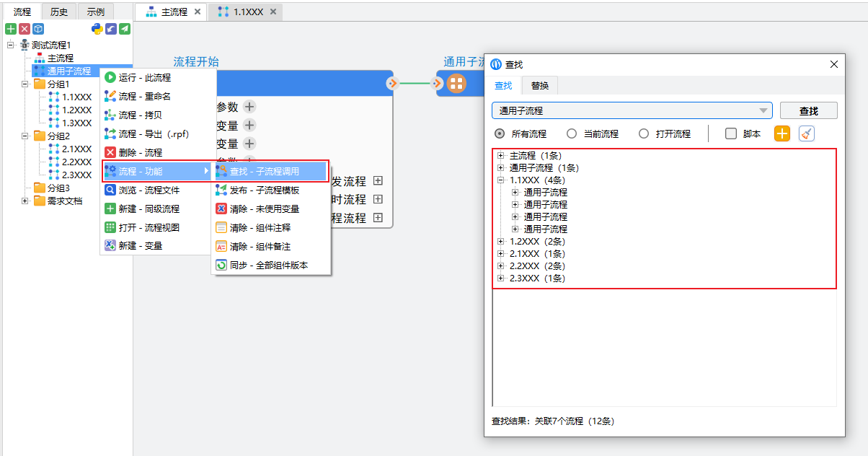Screen dimensions: 868x456
Task: Click the Python icon above the flow tree
Action: pos(97,29)
